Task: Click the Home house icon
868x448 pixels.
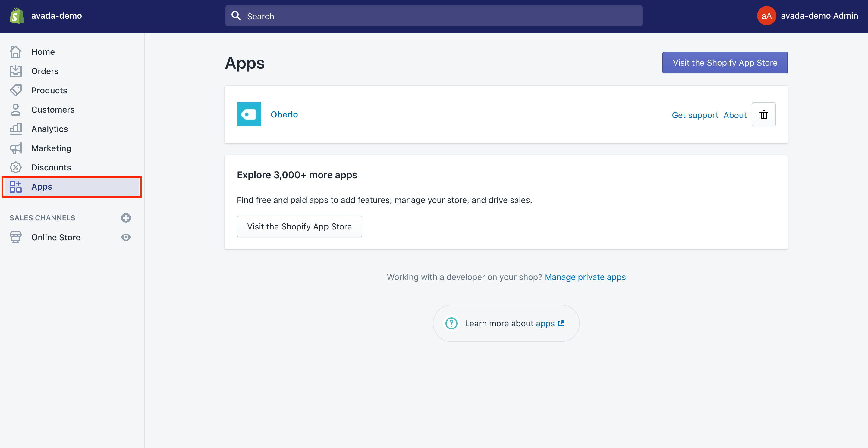Action: 15,52
